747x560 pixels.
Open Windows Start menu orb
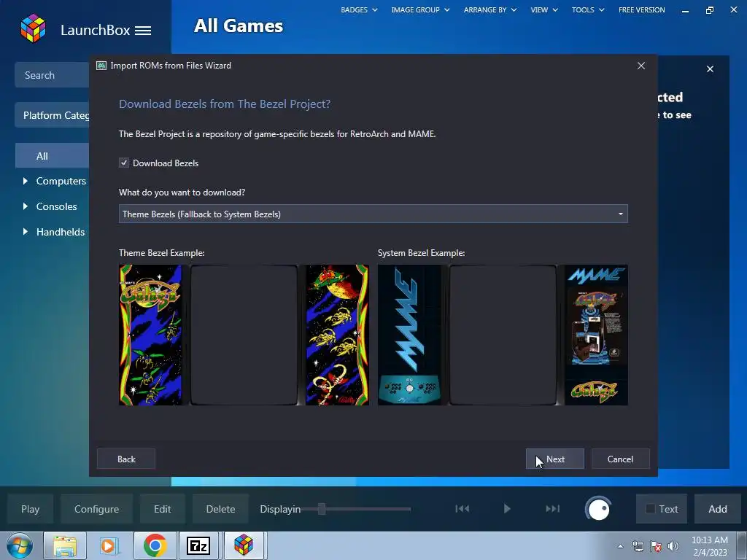(x=20, y=545)
